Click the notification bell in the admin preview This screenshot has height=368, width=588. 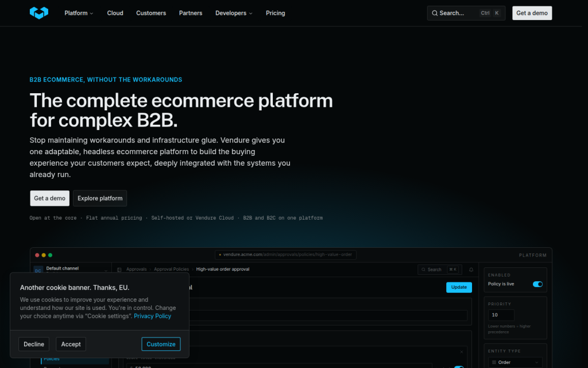coord(471,270)
